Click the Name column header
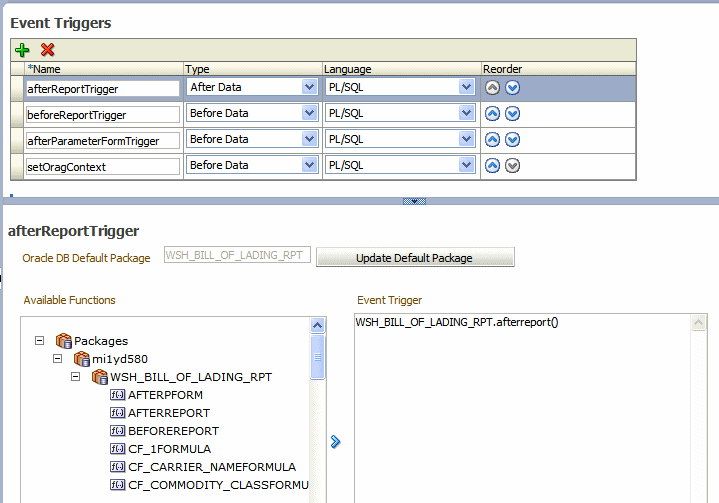This screenshot has width=719, height=503. [104, 69]
